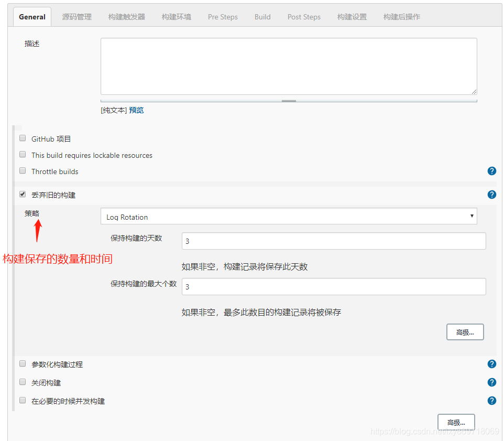This screenshot has width=504, height=441.
Task: Select the 构建环境 tab
Action: tap(177, 17)
